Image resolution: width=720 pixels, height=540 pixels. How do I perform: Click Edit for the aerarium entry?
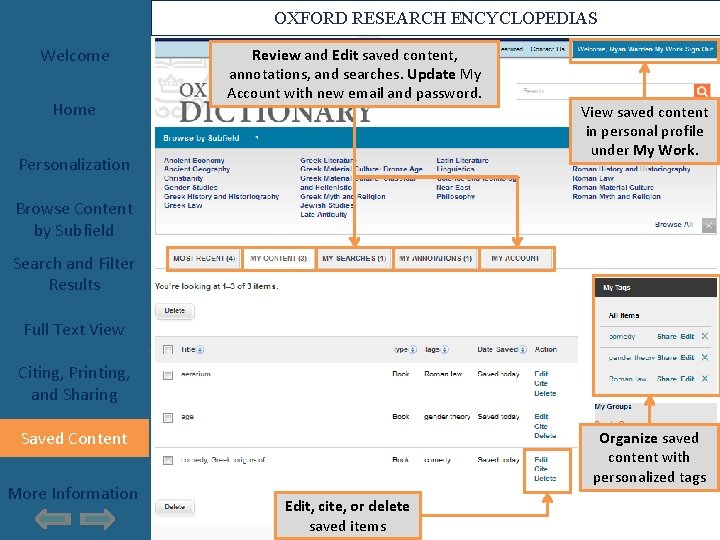541,374
